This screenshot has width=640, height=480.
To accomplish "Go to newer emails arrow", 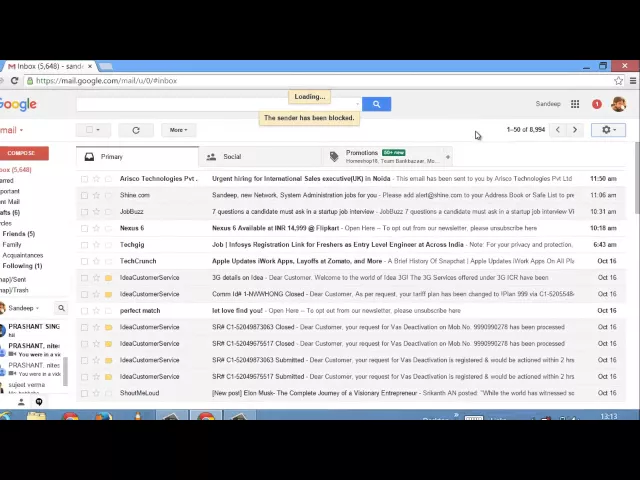I will tap(558, 130).
